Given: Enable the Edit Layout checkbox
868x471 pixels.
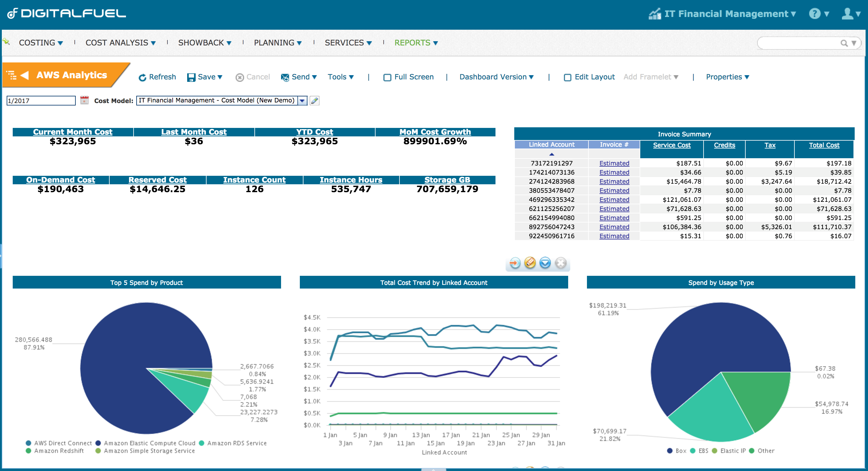Looking at the screenshot, I should tap(568, 77).
